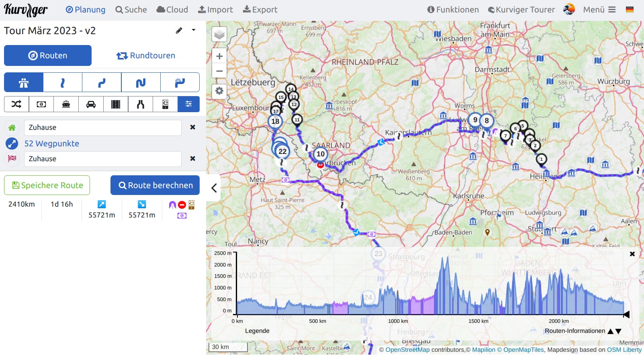Image resolution: width=644 pixels, height=355 pixels.
Task: Toggle avoid motorways car icon
Action: (91, 104)
